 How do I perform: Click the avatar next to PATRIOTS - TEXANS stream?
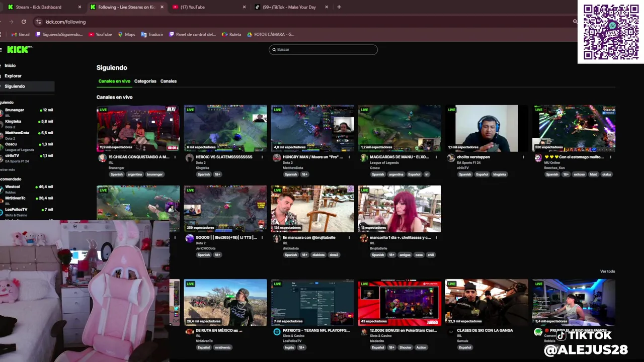coord(277,332)
